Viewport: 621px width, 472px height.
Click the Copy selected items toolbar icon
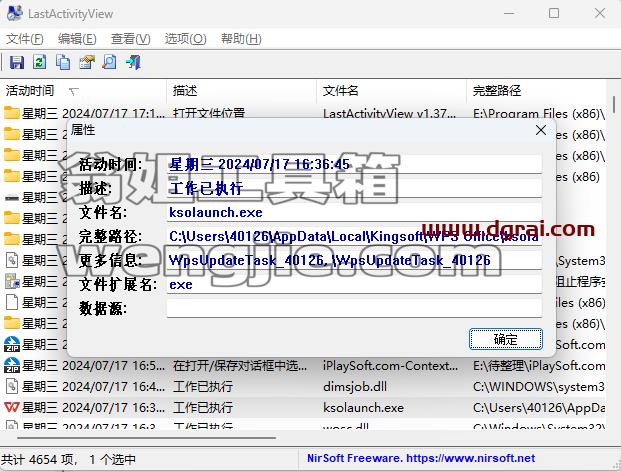(63, 62)
